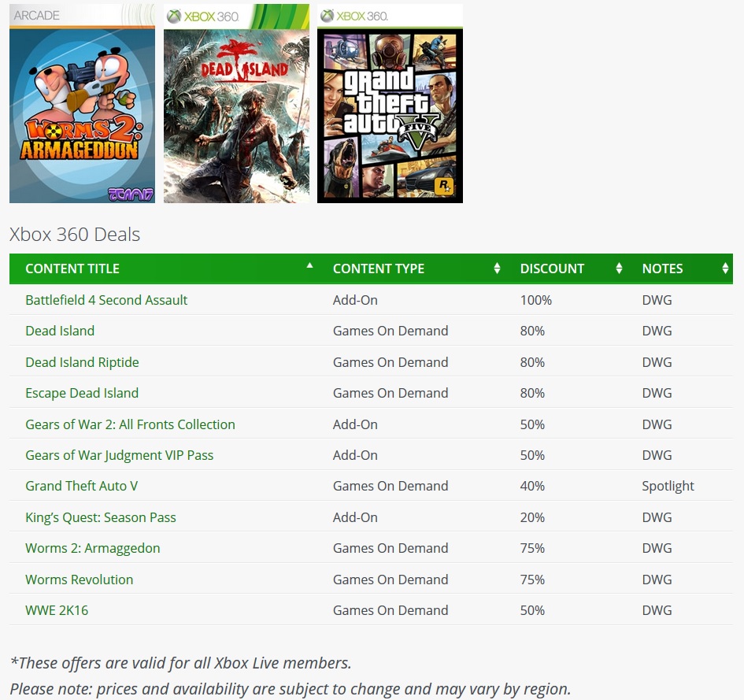Select the 40% discount for Grand Theft Auto V
The width and height of the screenshot is (744, 700).
click(532, 486)
